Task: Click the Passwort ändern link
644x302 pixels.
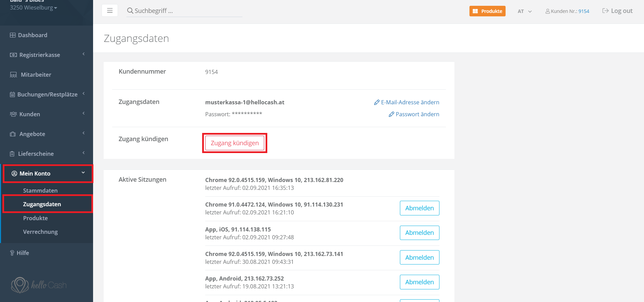Action: pyautogui.click(x=417, y=114)
